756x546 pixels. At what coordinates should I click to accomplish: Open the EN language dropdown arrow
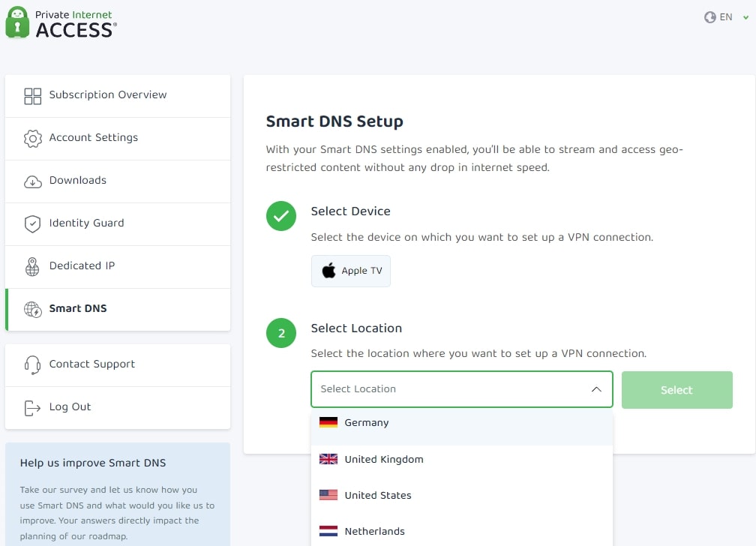pyautogui.click(x=745, y=17)
